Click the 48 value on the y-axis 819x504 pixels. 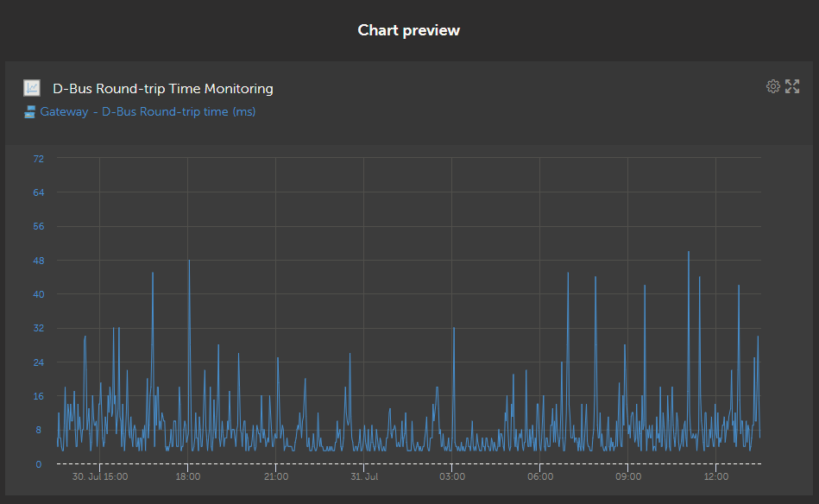tap(39, 261)
